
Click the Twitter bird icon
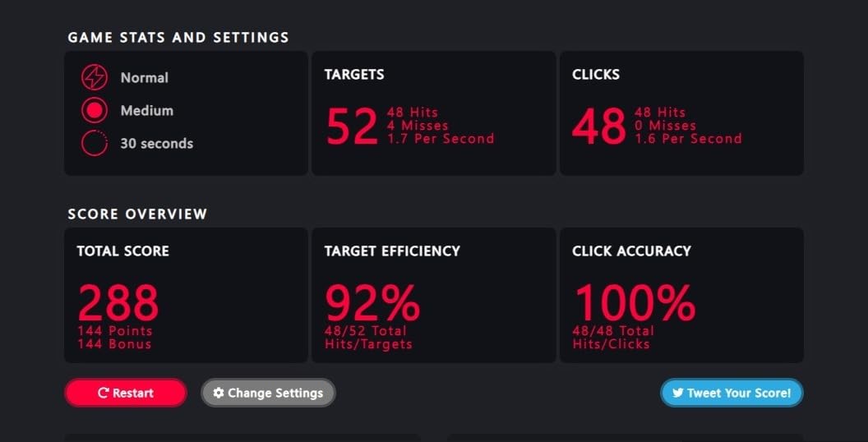coord(678,393)
